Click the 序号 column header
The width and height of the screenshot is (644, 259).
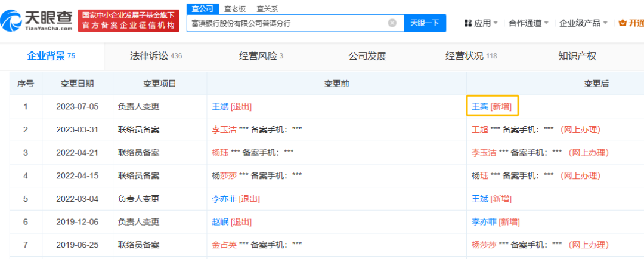click(x=26, y=84)
